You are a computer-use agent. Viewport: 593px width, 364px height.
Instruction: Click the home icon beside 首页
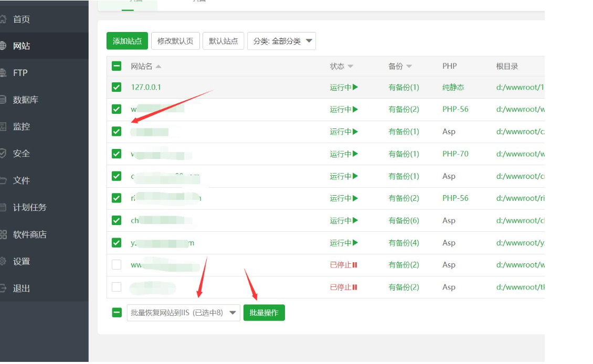click(x=3, y=19)
